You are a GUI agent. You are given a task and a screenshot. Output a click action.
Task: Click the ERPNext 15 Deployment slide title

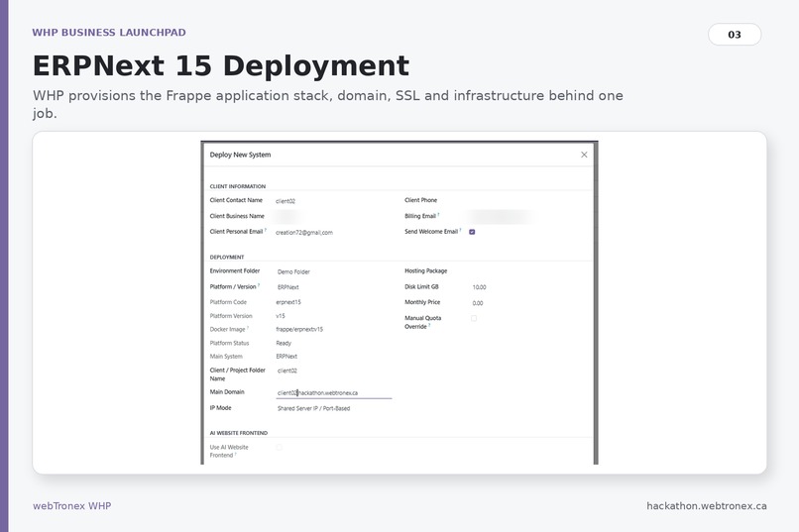[x=221, y=65]
